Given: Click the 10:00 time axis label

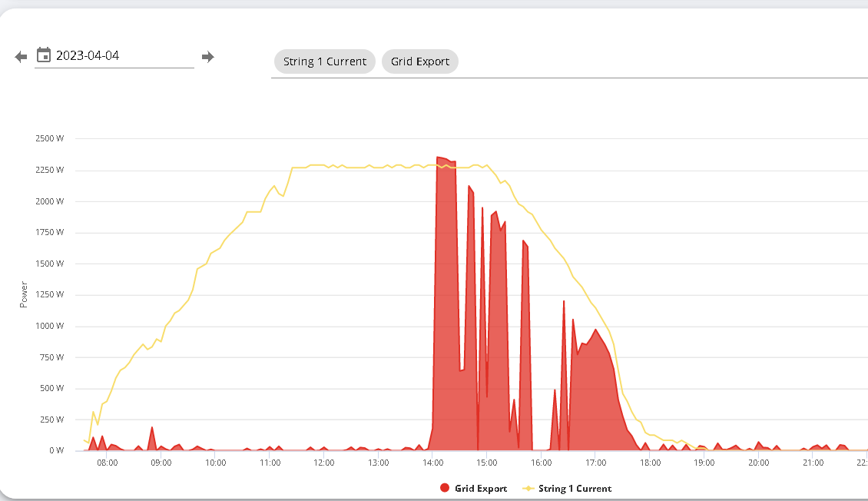Looking at the screenshot, I should pyautogui.click(x=215, y=463).
